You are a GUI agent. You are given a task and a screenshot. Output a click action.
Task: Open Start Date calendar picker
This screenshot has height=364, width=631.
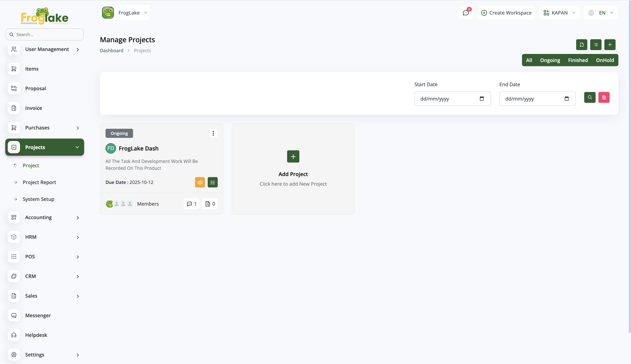tap(482, 98)
